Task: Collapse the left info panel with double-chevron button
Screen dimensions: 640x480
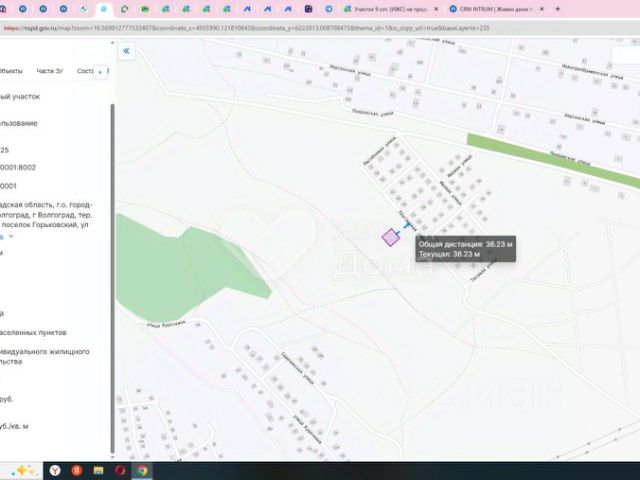Action: (126, 51)
